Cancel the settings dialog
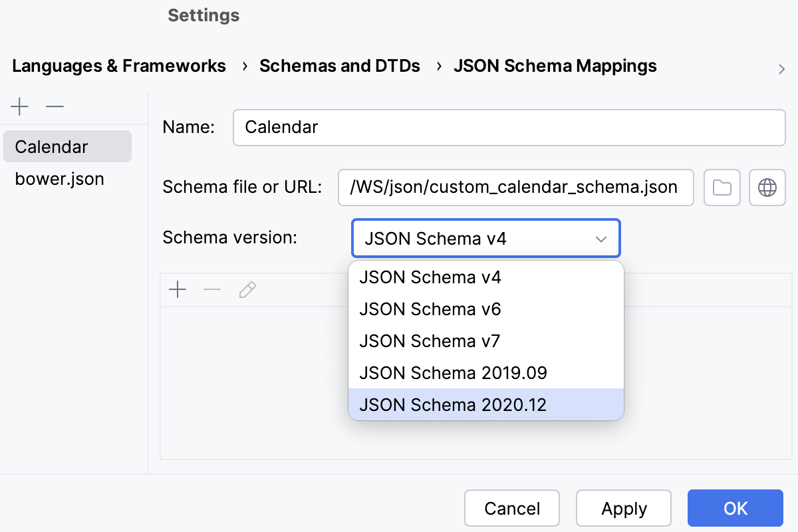 point(511,508)
